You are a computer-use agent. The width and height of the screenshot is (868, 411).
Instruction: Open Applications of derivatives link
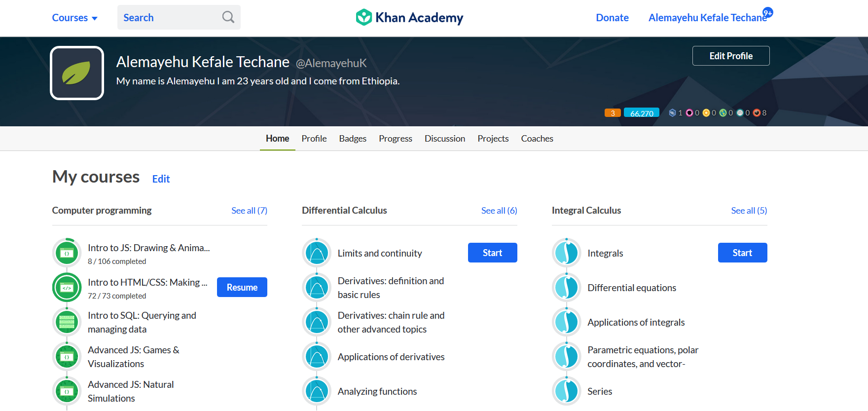391,357
